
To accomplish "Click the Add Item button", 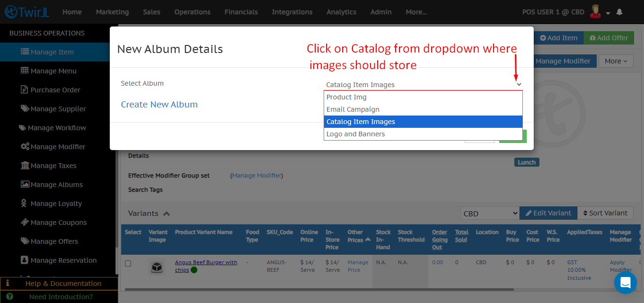I will pos(559,37).
